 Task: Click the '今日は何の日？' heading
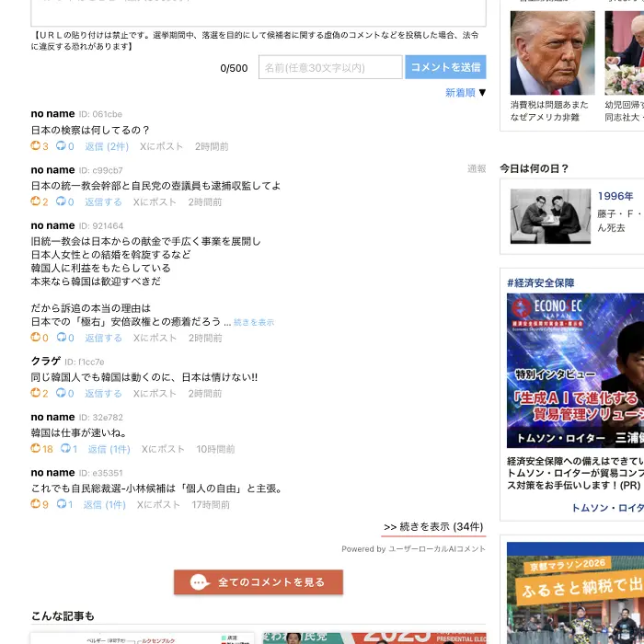pyautogui.click(x=534, y=168)
